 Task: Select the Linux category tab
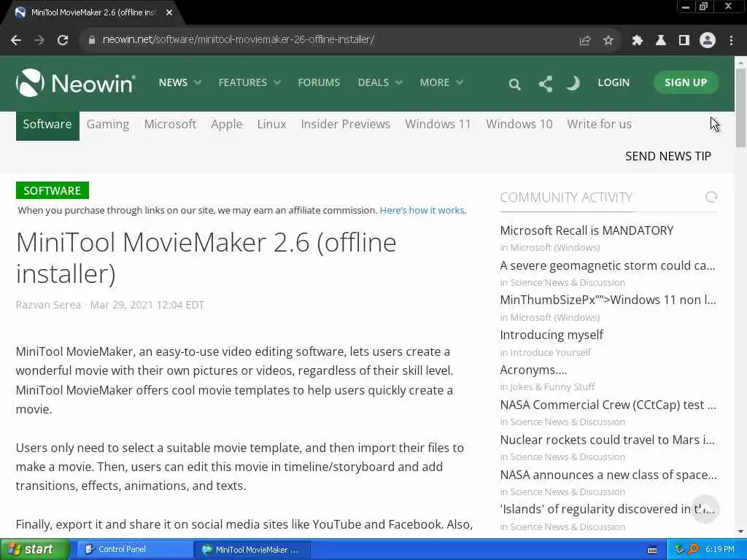point(271,124)
